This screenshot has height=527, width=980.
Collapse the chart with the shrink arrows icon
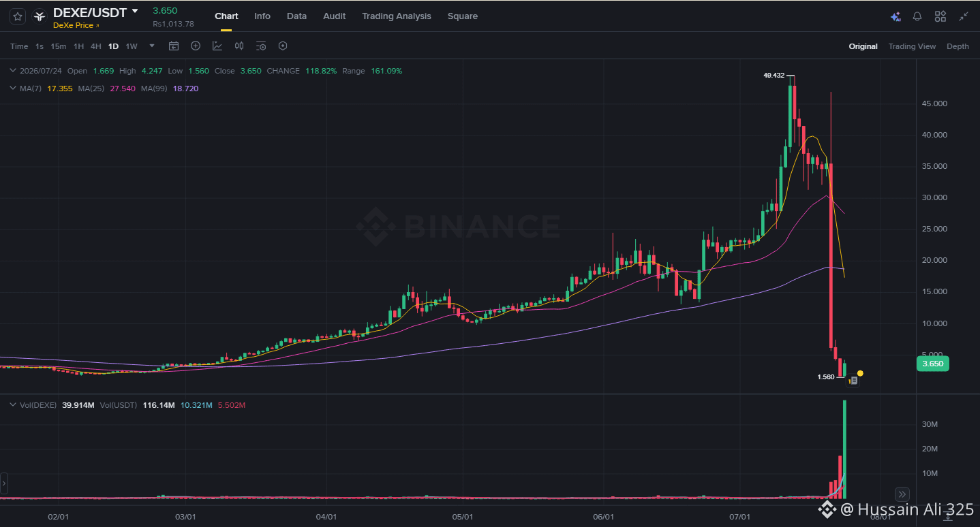964,16
